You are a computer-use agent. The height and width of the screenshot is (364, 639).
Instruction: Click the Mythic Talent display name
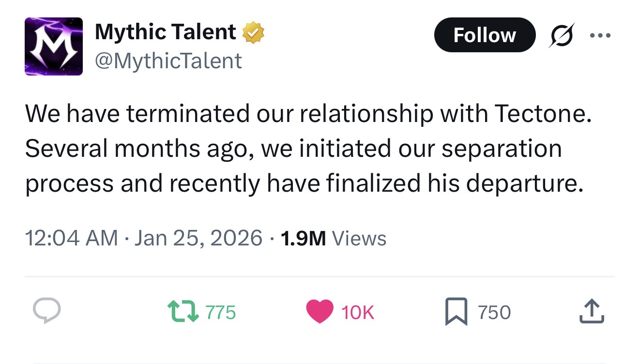165,32
